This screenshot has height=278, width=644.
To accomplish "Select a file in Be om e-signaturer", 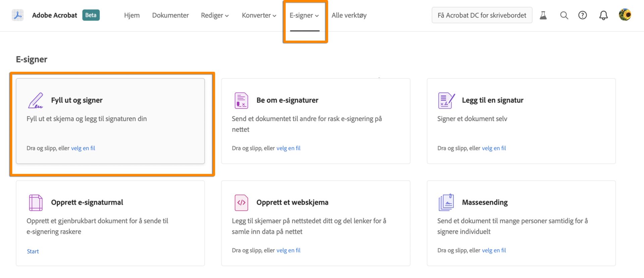I will pyautogui.click(x=288, y=148).
